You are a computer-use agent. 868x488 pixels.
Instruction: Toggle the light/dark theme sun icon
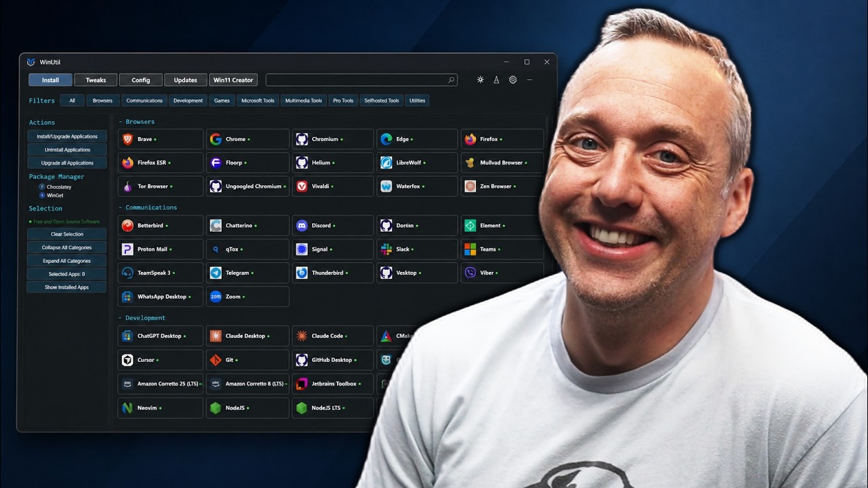pyautogui.click(x=480, y=80)
